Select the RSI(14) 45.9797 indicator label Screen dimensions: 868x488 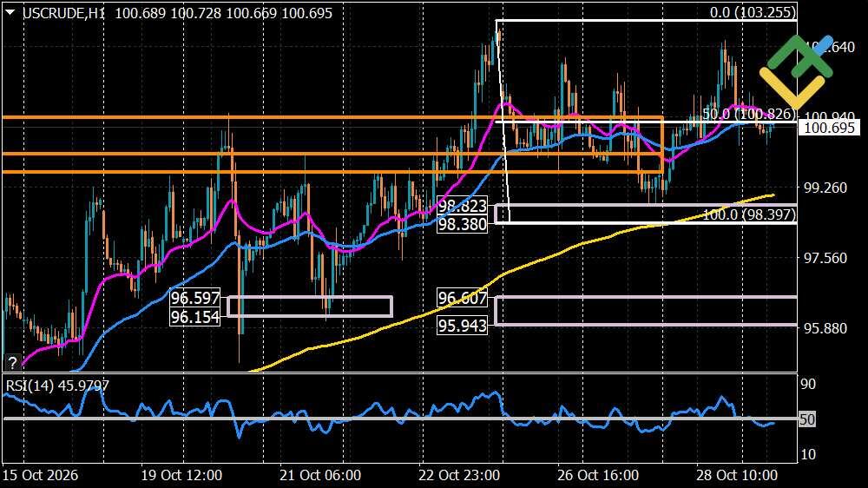coord(57,385)
